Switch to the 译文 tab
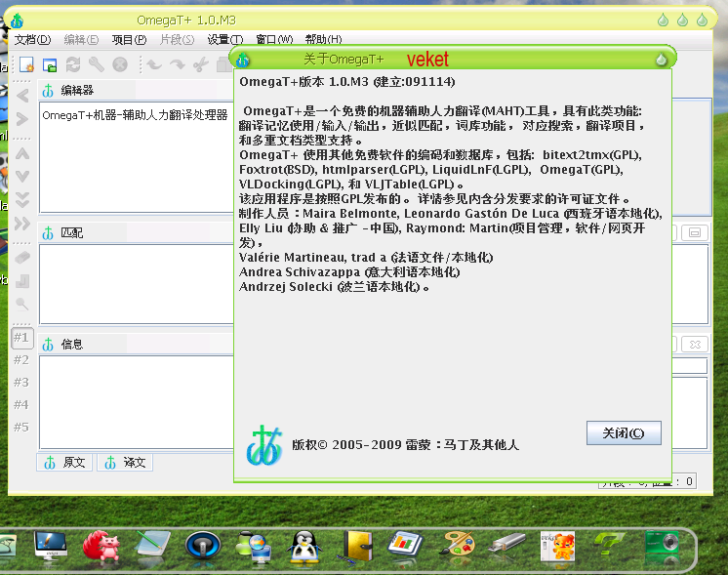 point(125,463)
